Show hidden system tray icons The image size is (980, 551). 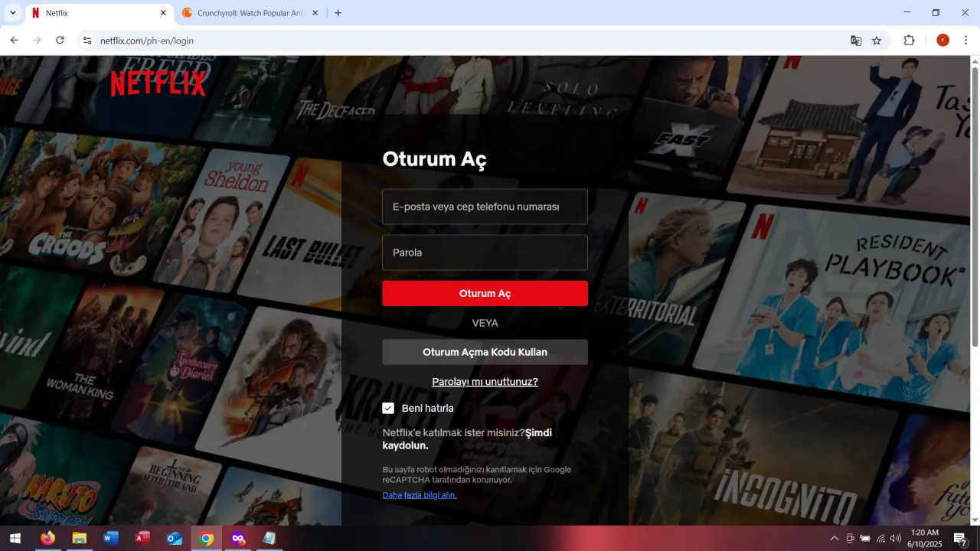point(835,538)
